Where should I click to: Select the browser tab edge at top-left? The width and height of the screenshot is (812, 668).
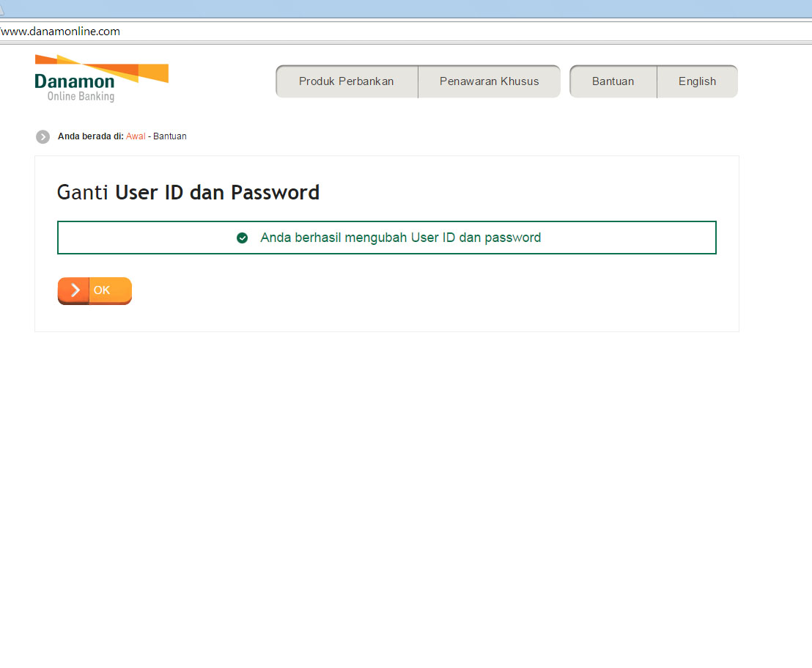coord(2,9)
